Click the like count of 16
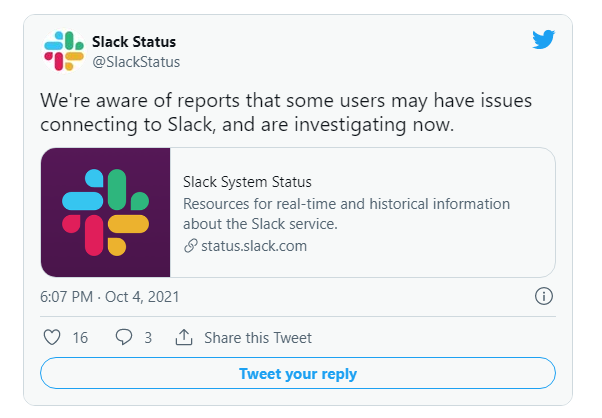602x418 pixels. tap(80, 338)
